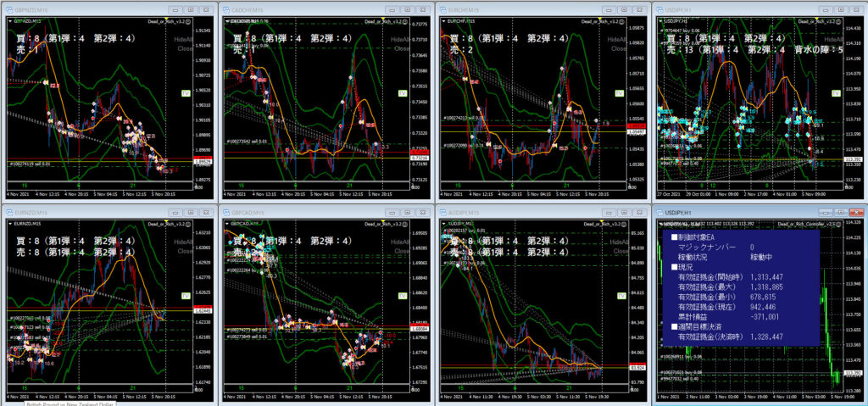Image resolution: width=868 pixels, height=406 pixels.
Task: Open the AUDJPY chart menu triangle
Action: [443, 223]
